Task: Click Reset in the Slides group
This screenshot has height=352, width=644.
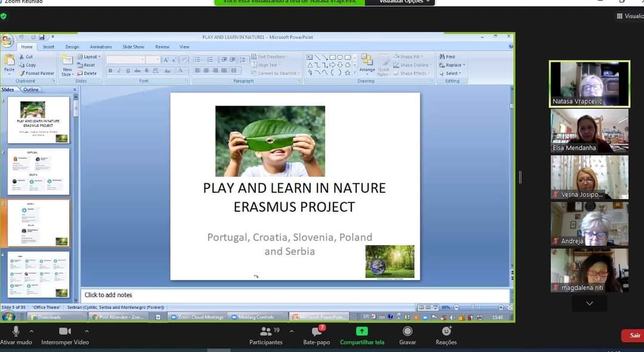Action: tap(86, 65)
